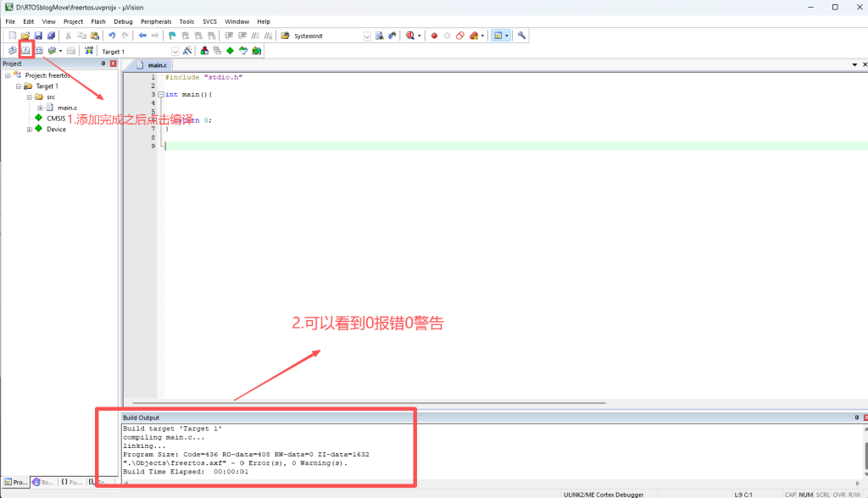
Task: Collapse the src folder in project tree
Action: pyautogui.click(x=29, y=97)
